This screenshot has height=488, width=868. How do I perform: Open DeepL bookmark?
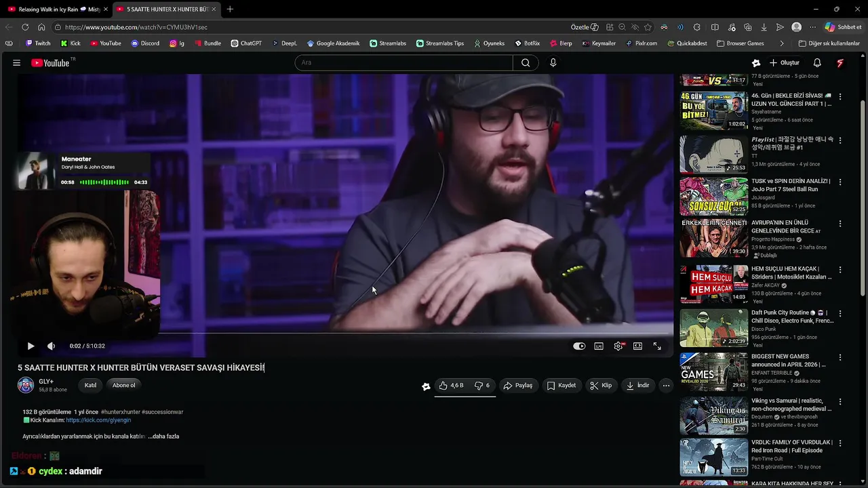coord(285,43)
